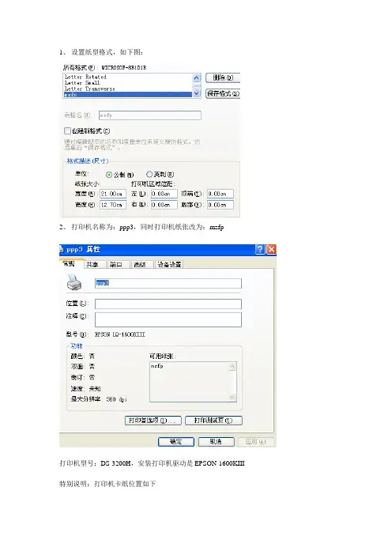Click the printer icon in the General tab
This screenshot has width=392, height=555.
point(74,282)
